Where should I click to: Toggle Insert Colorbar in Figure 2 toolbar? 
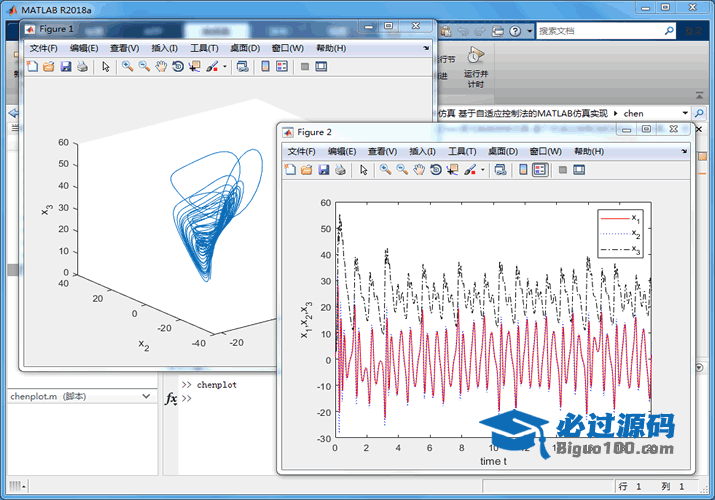click(x=523, y=170)
